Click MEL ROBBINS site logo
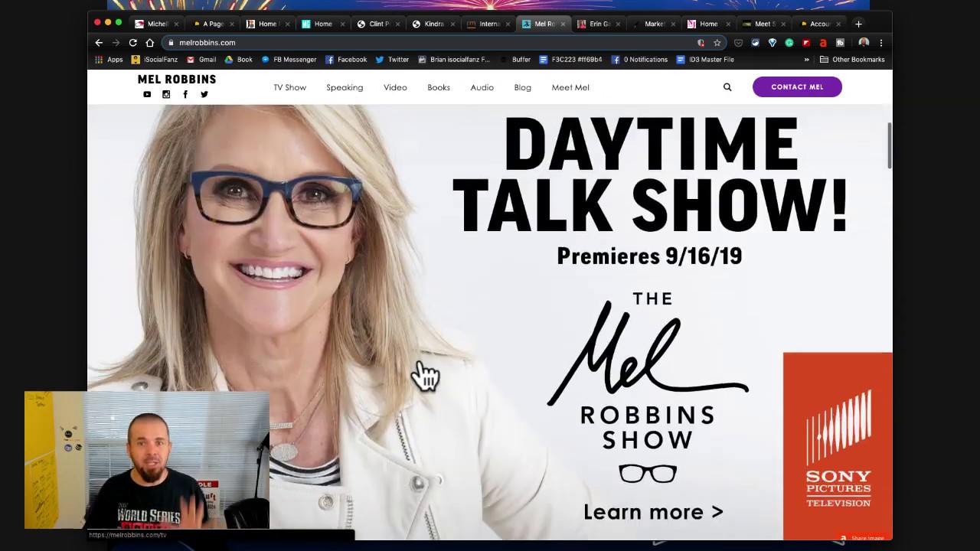The height and width of the screenshot is (551, 980). point(177,80)
